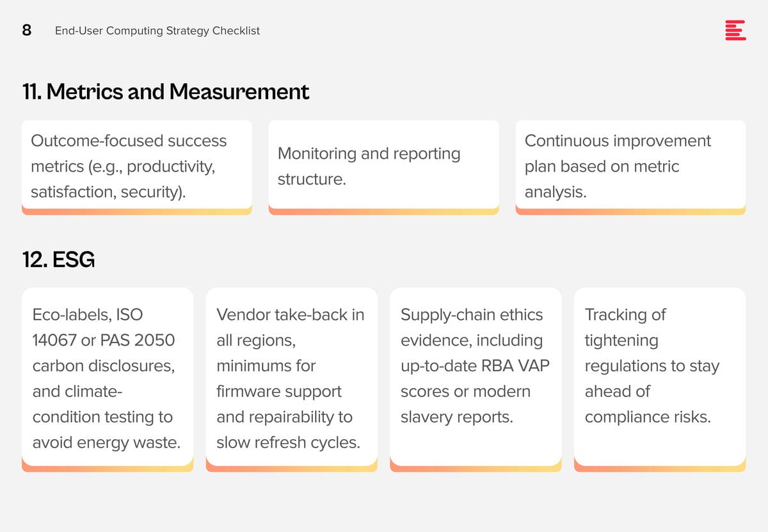Select the page number 8
This screenshot has height=532, width=768.
27,30
